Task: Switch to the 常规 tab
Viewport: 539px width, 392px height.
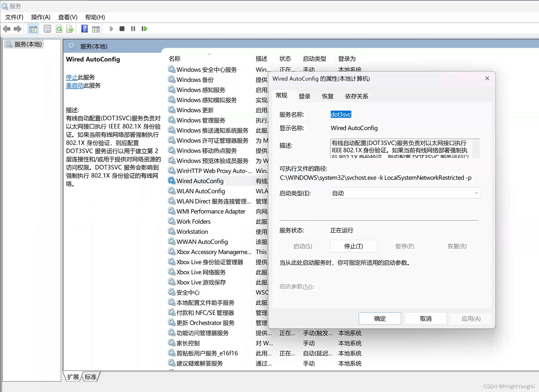Action: coord(281,95)
